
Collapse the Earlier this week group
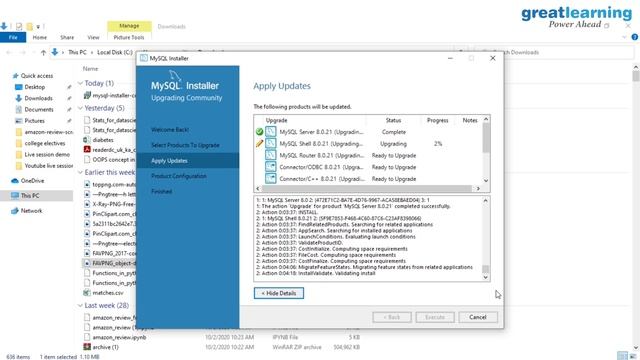click(80, 172)
